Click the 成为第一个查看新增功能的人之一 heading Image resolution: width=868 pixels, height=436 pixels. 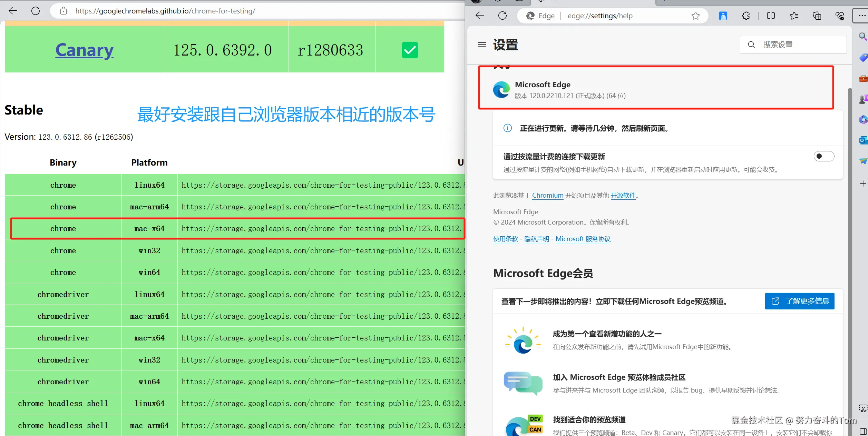[607, 334]
